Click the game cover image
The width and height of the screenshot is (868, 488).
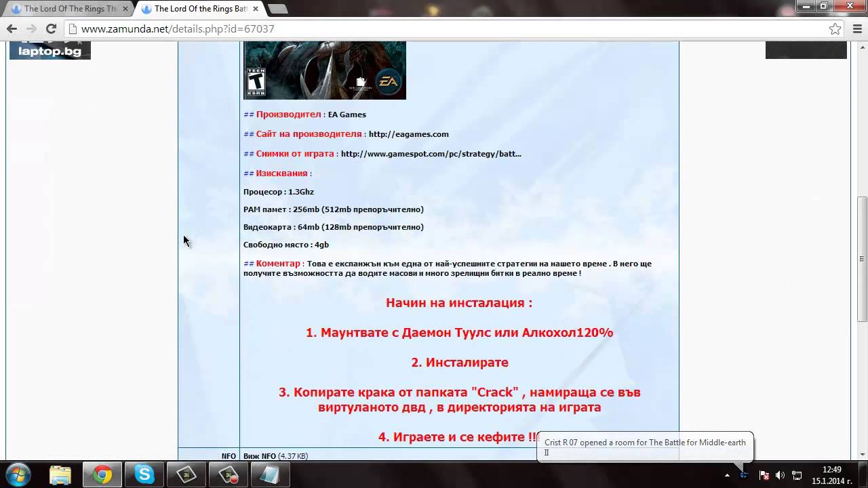pyautogui.click(x=325, y=70)
